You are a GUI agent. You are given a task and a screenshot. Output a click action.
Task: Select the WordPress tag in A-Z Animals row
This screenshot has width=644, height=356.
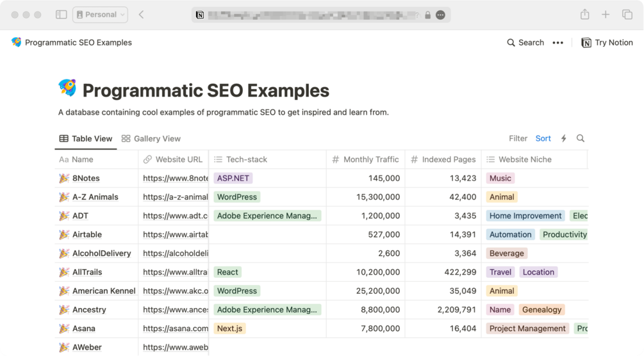[237, 197]
